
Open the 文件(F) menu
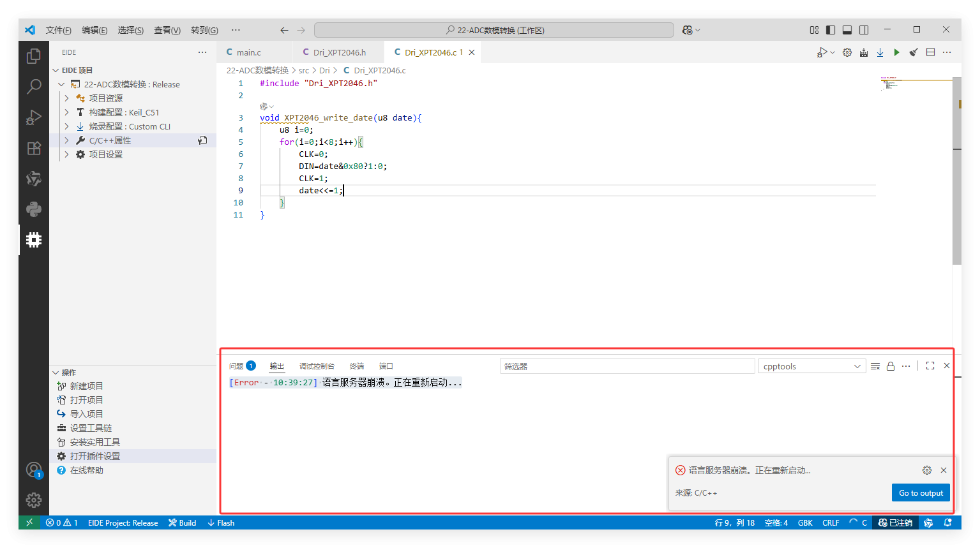[x=59, y=30]
